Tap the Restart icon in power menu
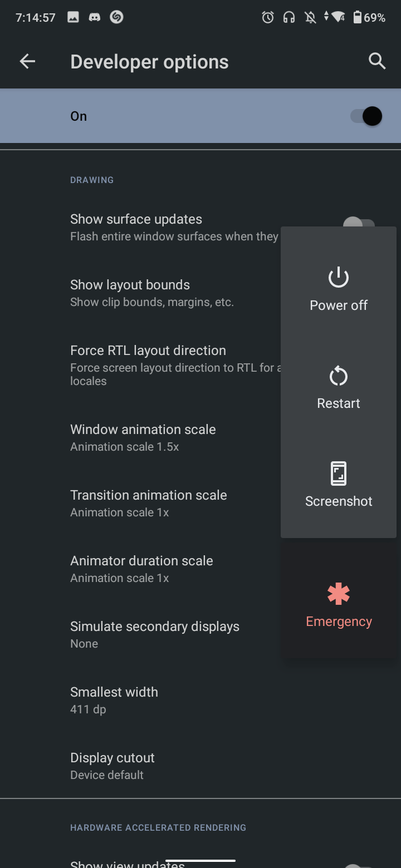The image size is (401, 868). (339, 377)
